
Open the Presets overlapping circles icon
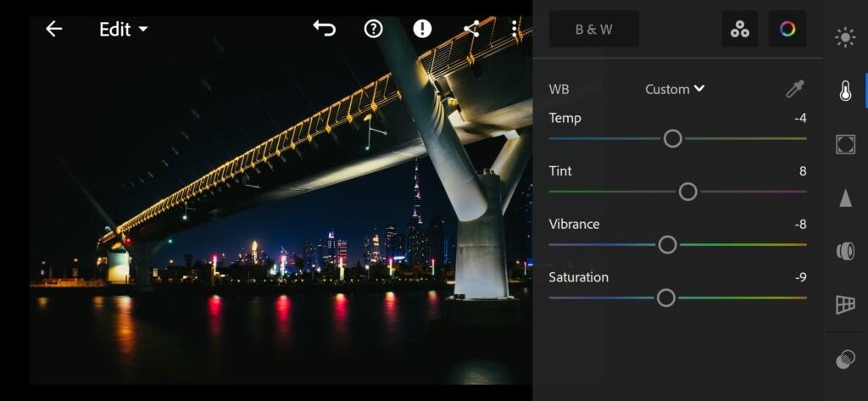click(845, 359)
